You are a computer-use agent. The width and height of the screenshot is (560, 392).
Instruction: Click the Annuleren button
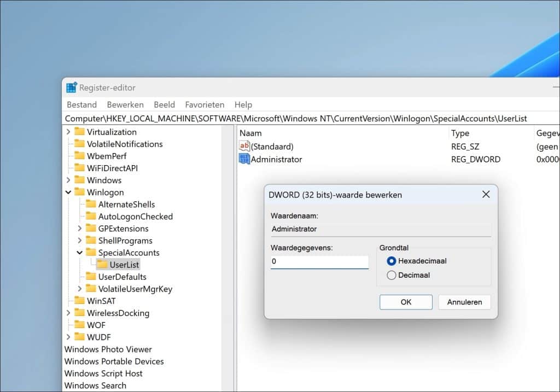click(x=464, y=302)
